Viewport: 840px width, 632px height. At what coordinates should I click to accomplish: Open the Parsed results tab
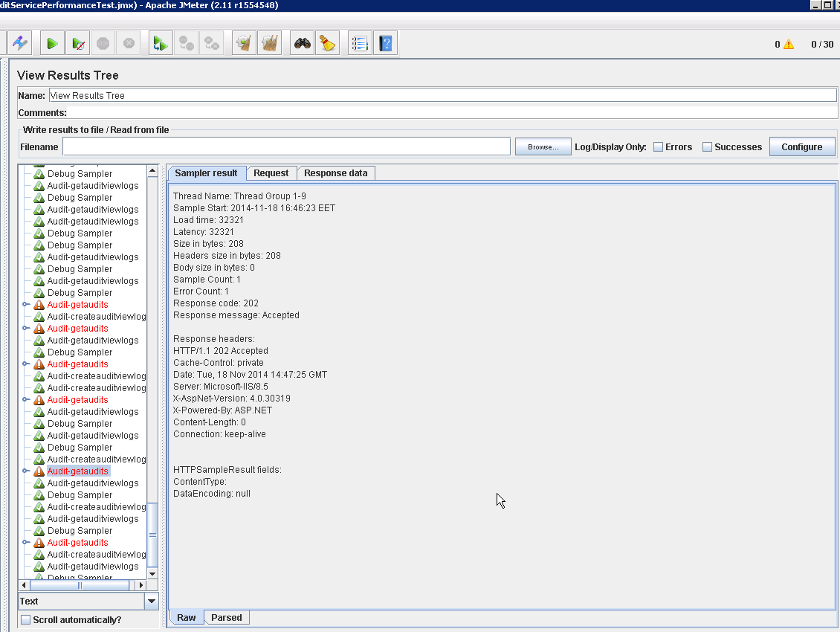pos(227,617)
